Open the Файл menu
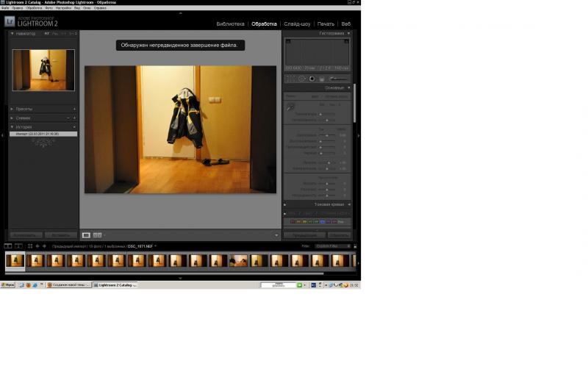This screenshot has width=588, height=391. coord(5,8)
